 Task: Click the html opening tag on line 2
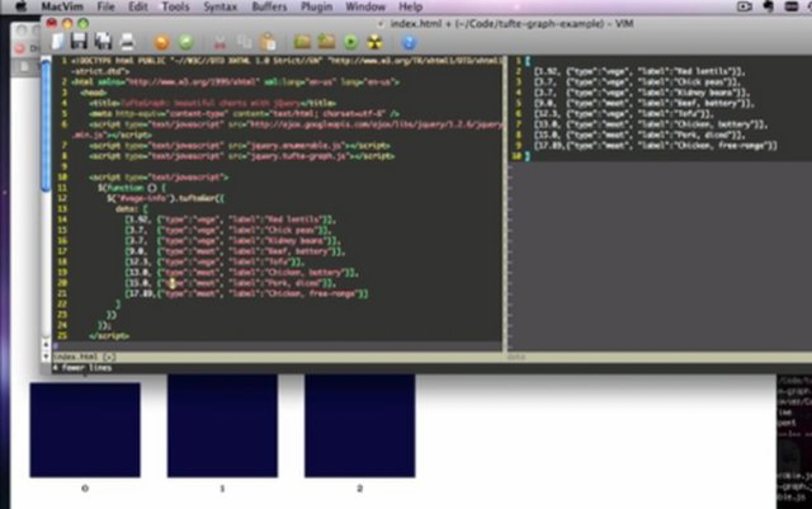pyautogui.click(x=235, y=82)
